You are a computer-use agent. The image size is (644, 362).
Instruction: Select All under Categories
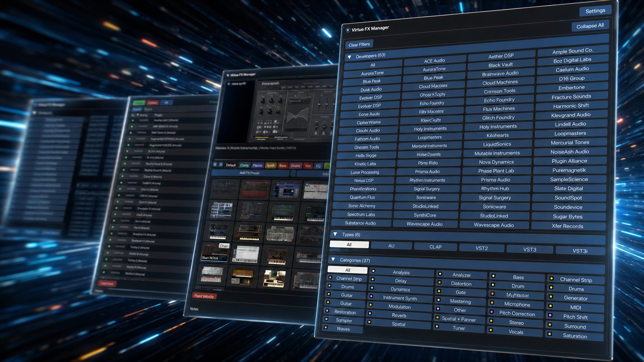click(347, 270)
